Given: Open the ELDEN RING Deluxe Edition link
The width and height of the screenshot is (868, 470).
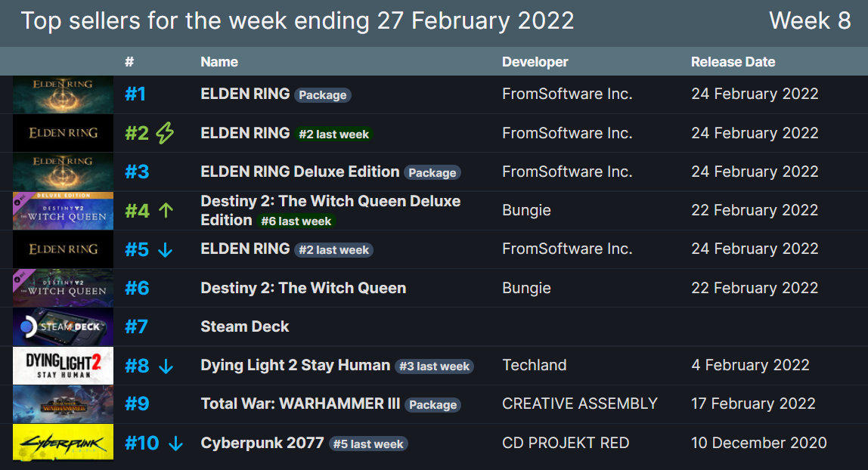Looking at the screenshot, I should click(300, 172).
